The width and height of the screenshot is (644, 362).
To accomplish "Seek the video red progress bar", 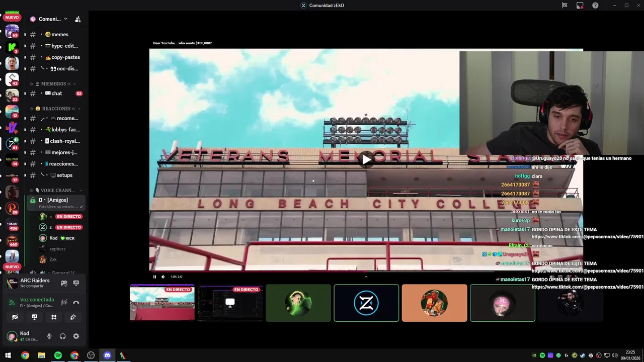I will (x=322, y=271).
